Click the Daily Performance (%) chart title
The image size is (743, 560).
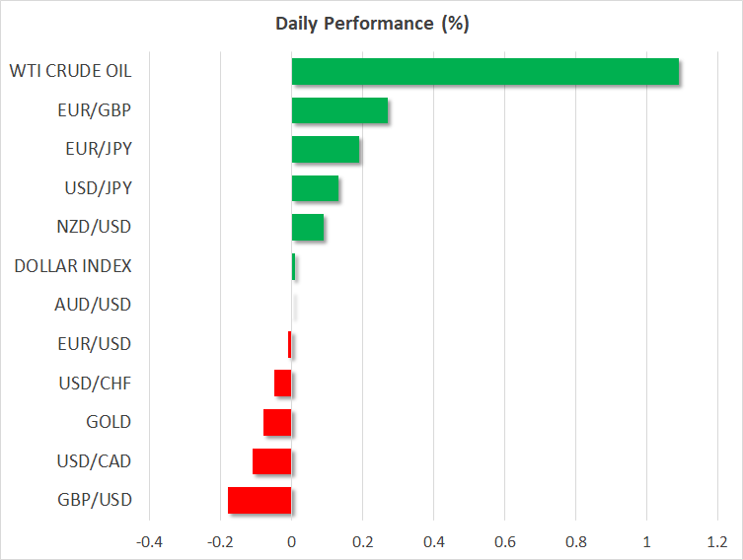371,24
